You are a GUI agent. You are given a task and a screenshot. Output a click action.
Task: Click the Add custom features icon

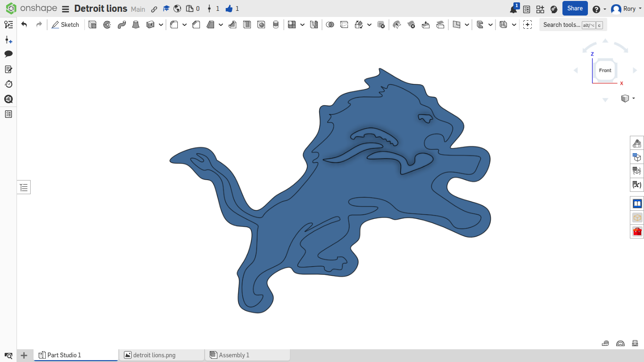pos(528,25)
